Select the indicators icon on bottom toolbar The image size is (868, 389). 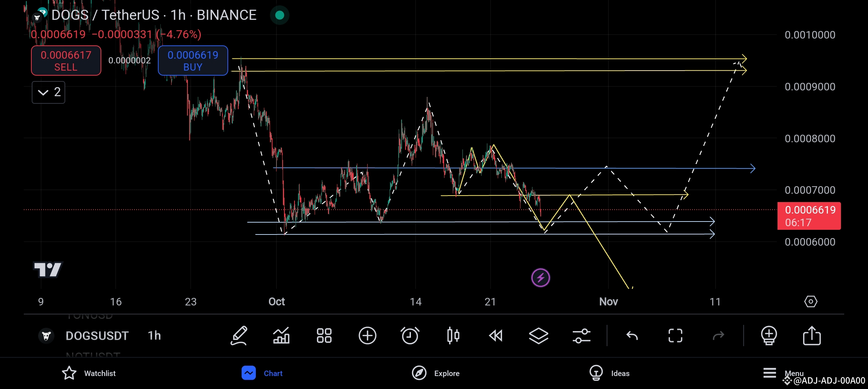coord(282,335)
